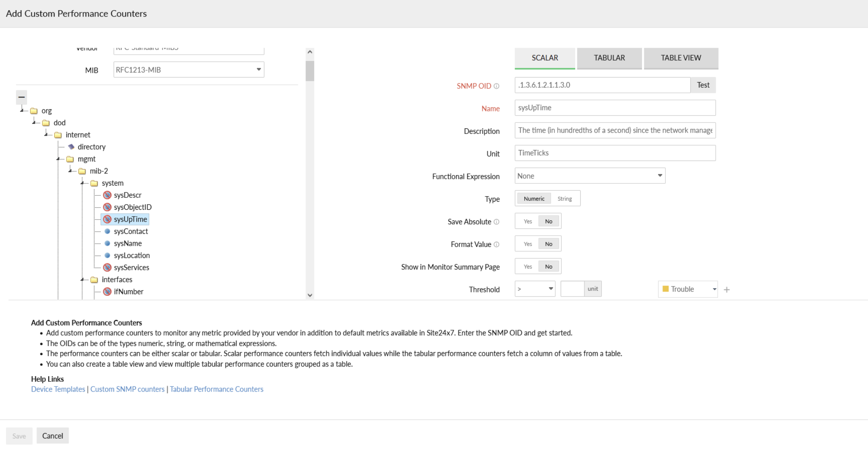Switch Type to String

[x=565, y=199]
